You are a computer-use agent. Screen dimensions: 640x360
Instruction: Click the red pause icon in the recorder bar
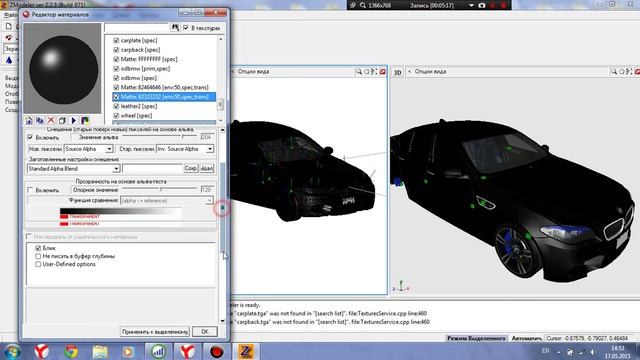pyautogui.click(x=493, y=5)
